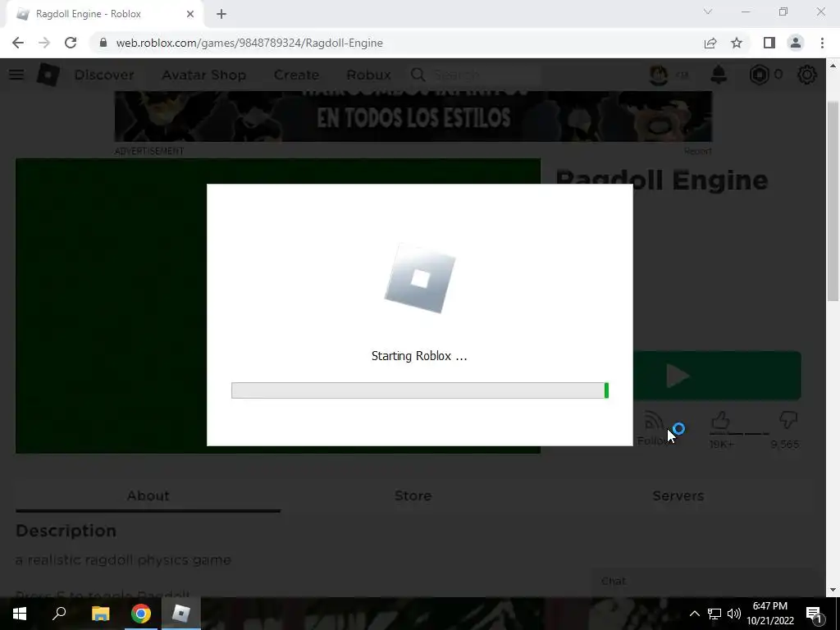The width and height of the screenshot is (840, 630).
Task: Open a new Chrome tab
Action: (221, 14)
